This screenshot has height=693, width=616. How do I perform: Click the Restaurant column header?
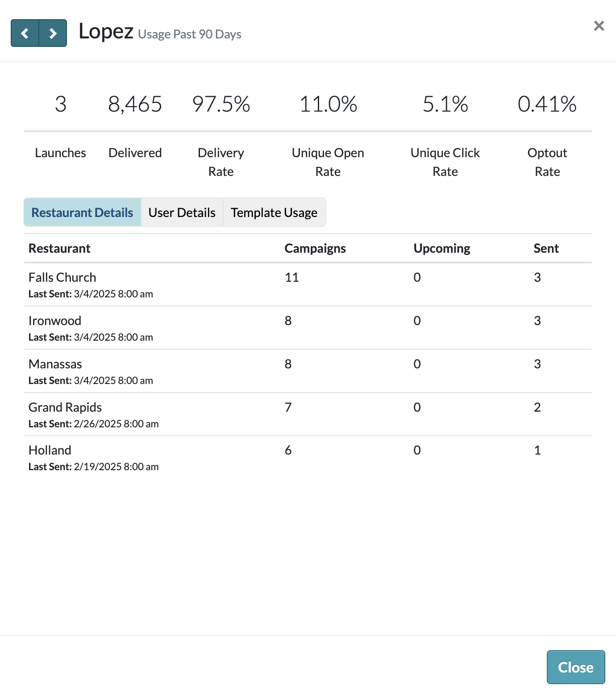tap(59, 248)
